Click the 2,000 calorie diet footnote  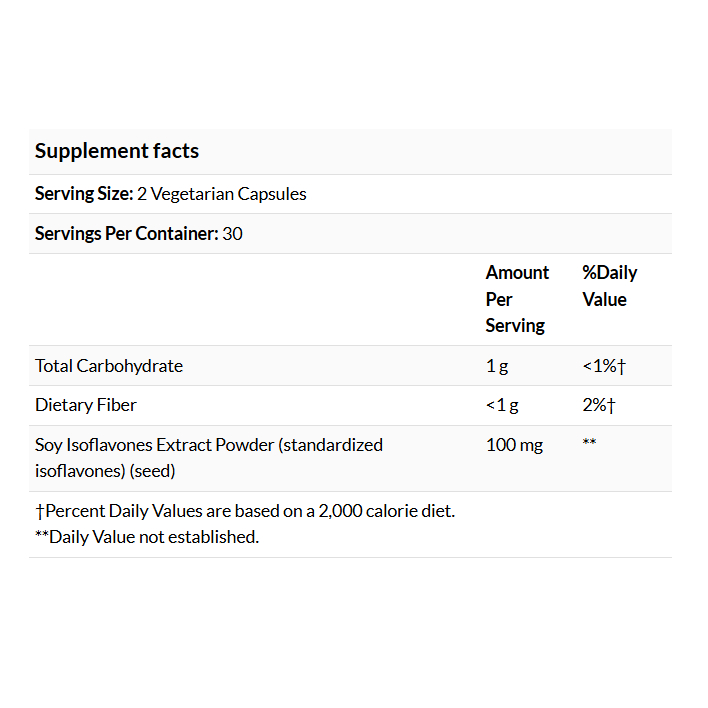245,511
